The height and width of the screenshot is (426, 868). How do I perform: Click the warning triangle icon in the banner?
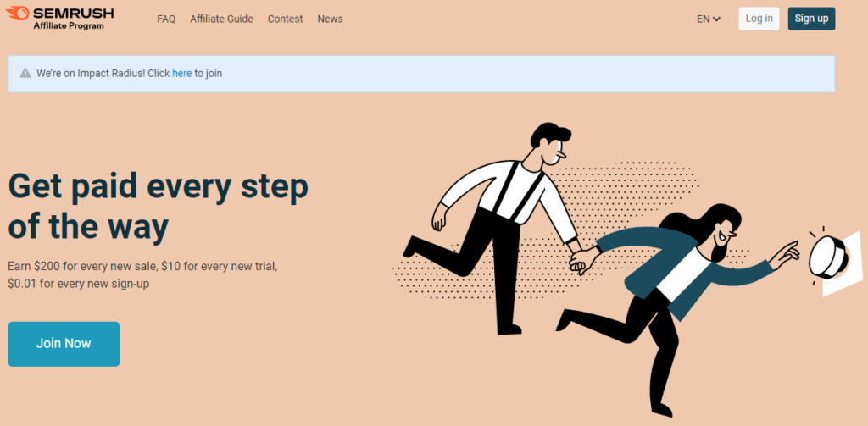tap(25, 73)
